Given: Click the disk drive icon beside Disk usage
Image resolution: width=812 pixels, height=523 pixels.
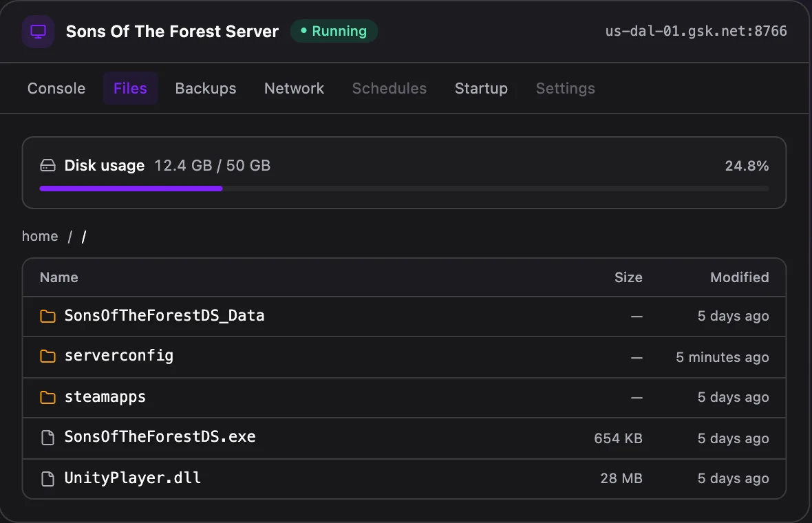Looking at the screenshot, I should pos(47,166).
